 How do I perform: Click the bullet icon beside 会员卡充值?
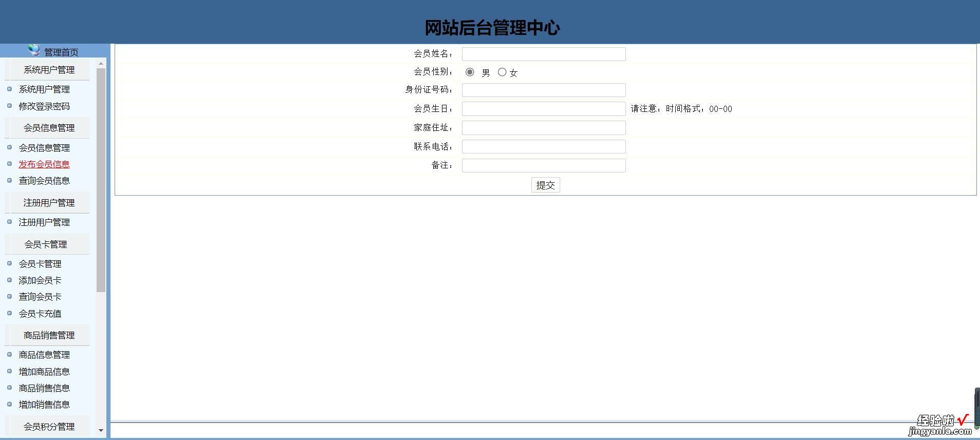pyautogui.click(x=9, y=313)
